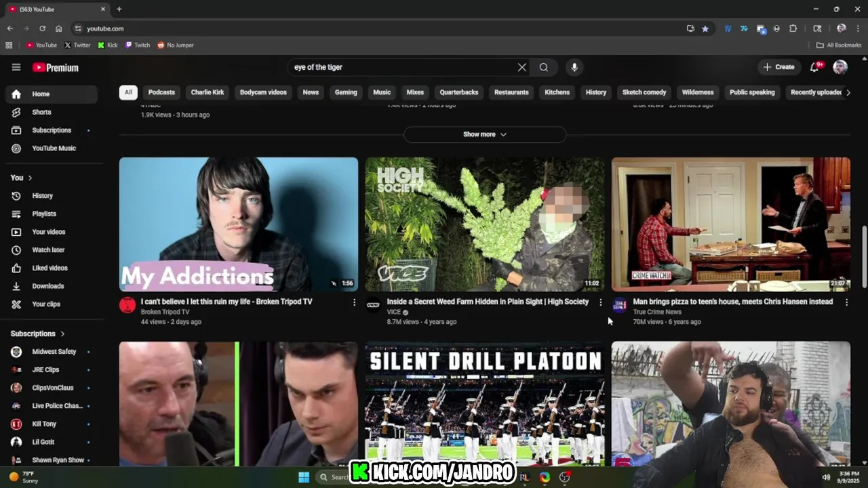The height and width of the screenshot is (488, 868).
Task: Open the No Jumper bookmark
Action: [x=176, y=45]
